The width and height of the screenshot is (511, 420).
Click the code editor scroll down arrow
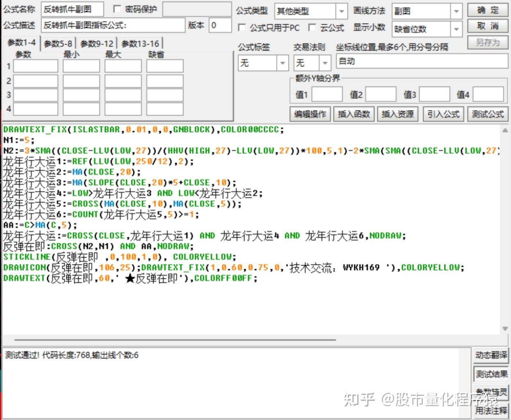tap(505, 329)
